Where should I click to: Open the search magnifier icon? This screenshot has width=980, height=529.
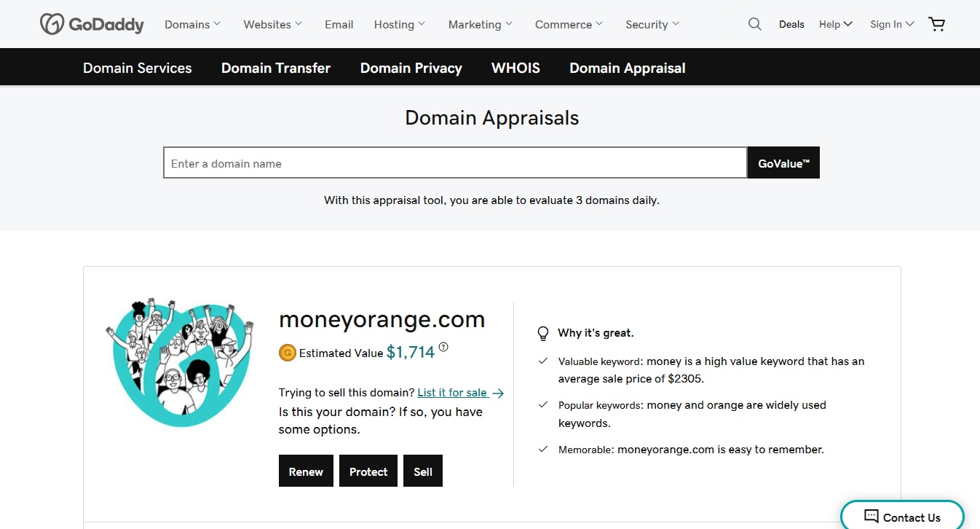pyautogui.click(x=754, y=24)
